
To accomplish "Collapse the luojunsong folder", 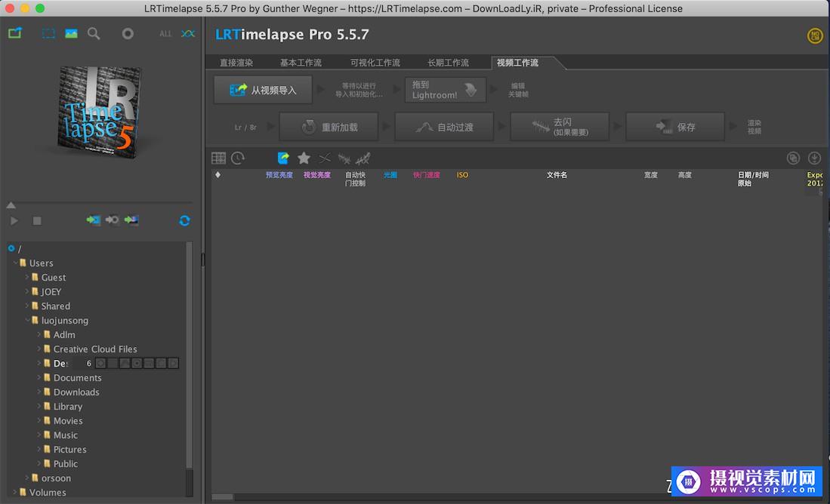I will (x=27, y=319).
